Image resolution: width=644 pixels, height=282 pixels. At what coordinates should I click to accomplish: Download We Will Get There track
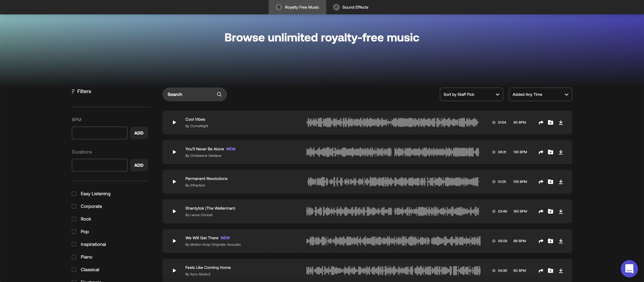[561, 241]
